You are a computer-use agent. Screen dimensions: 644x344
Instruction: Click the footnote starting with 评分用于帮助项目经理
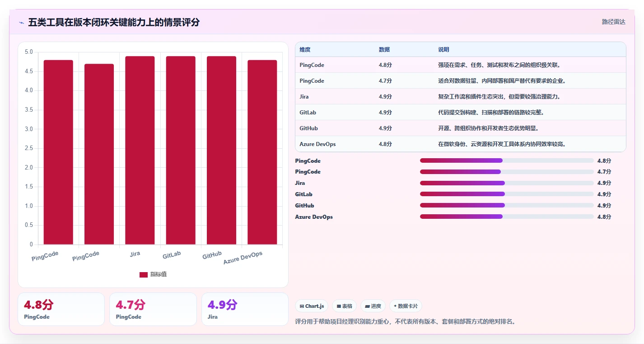(x=405, y=322)
